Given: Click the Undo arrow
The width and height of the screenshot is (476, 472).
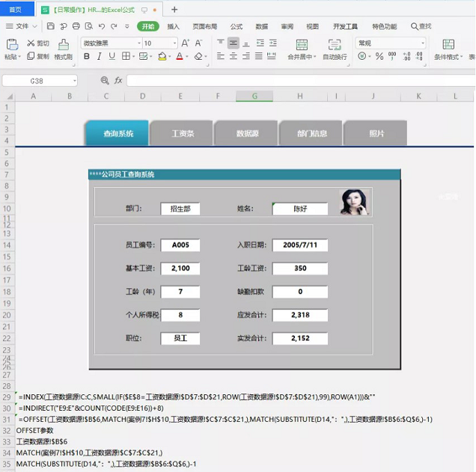Looking at the screenshot, I should (x=102, y=26).
